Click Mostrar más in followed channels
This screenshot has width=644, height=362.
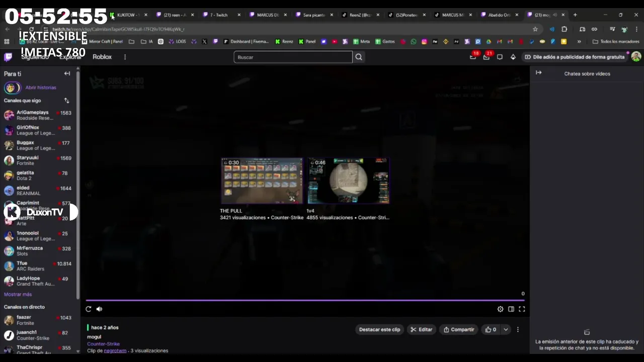click(x=18, y=294)
